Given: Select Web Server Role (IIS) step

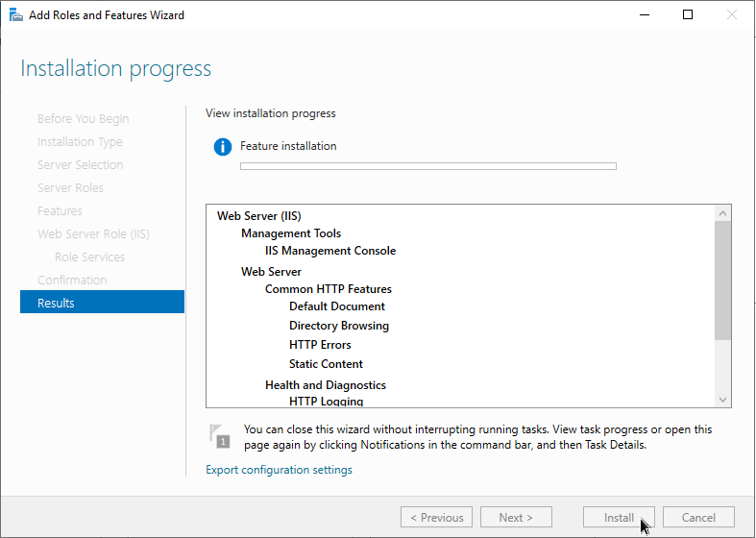Looking at the screenshot, I should pyautogui.click(x=93, y=234).
